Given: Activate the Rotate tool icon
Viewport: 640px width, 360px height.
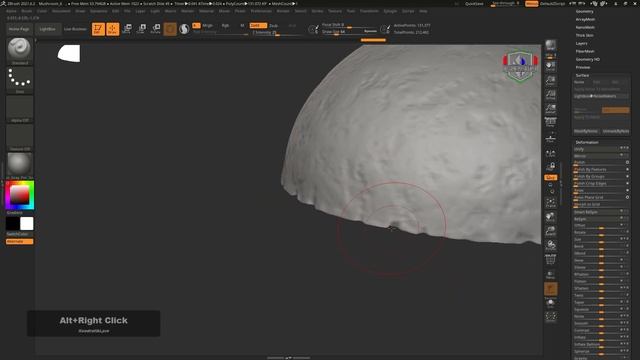Looking at the screenshot, I should pos(156,29).
